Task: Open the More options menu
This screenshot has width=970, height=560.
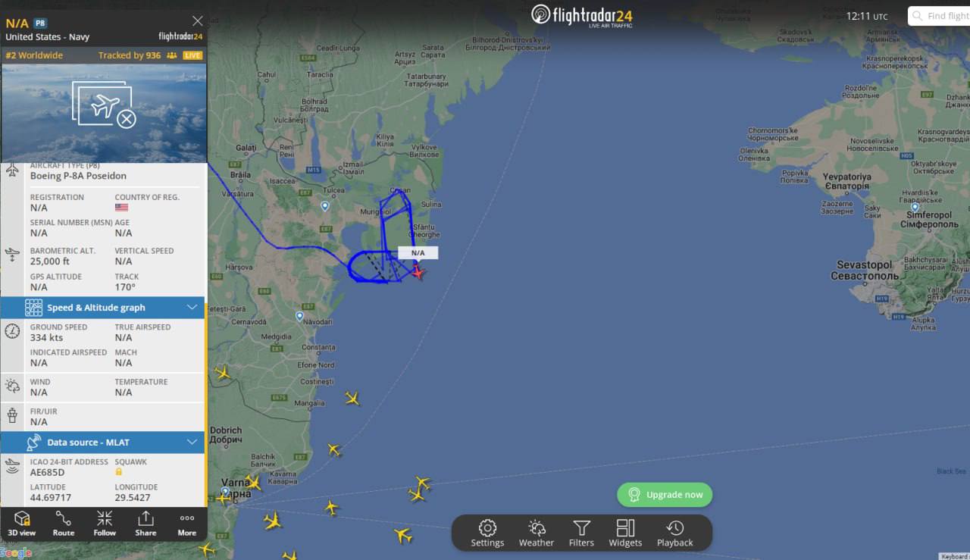Action: [x=186, y=523]
